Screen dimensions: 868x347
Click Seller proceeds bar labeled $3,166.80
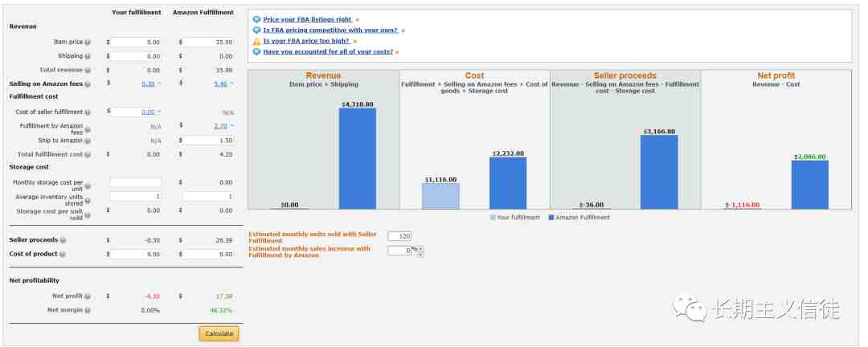[x=659, y=172]
